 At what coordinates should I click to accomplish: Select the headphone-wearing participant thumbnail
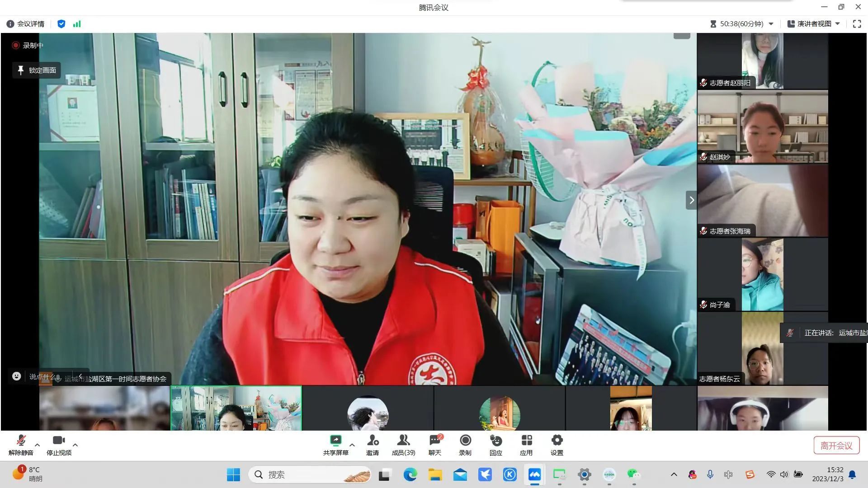[762, 408]
